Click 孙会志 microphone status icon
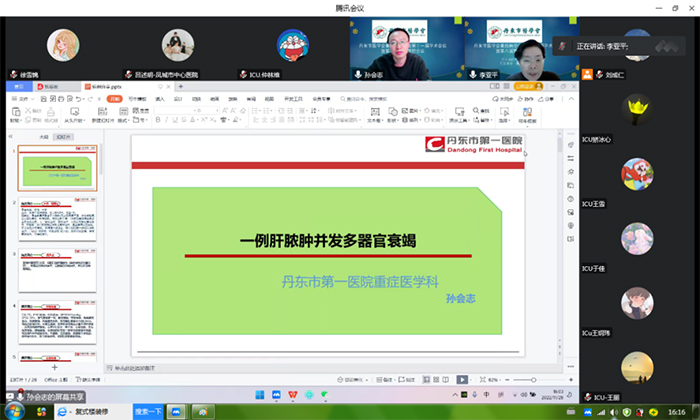 [357, 74]
